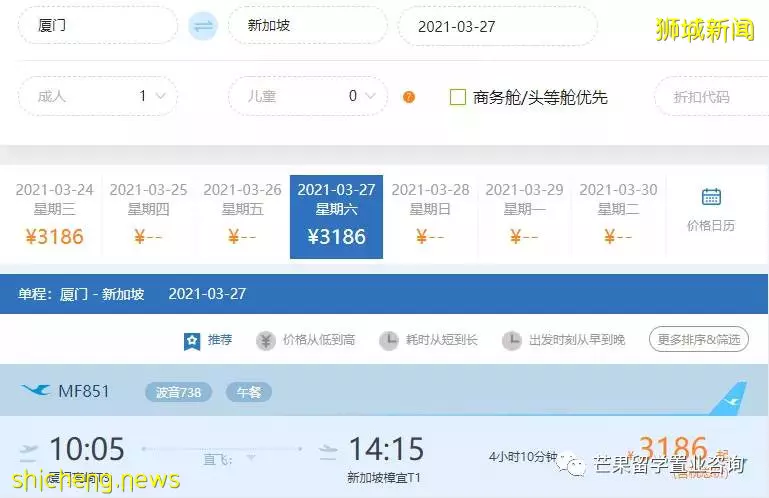Click the discount code input field
Viewport: 769px width, 498px height.
point(711,97)
